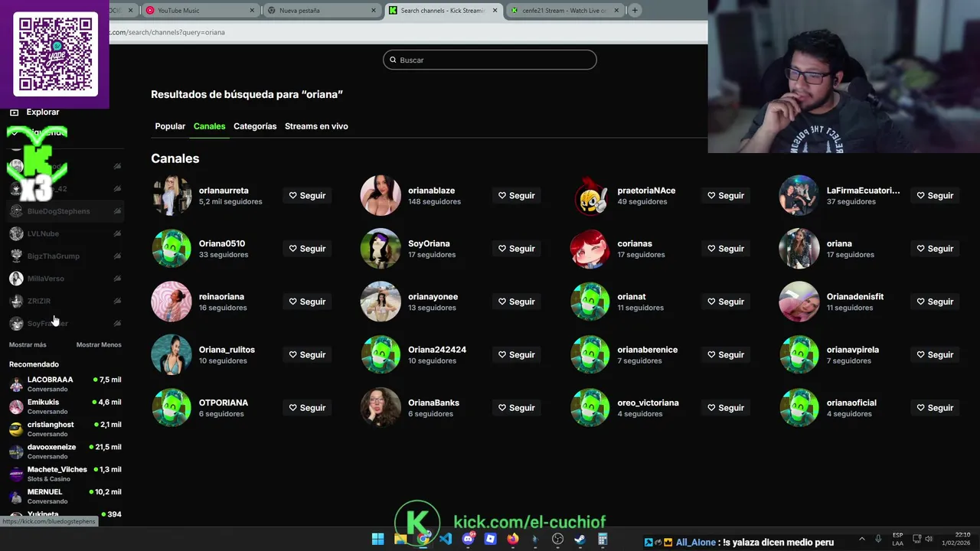Open Oriana_rulitos channel avatar
The height and width of the screenshot is (551, 980).
click(x=171, y=354)
